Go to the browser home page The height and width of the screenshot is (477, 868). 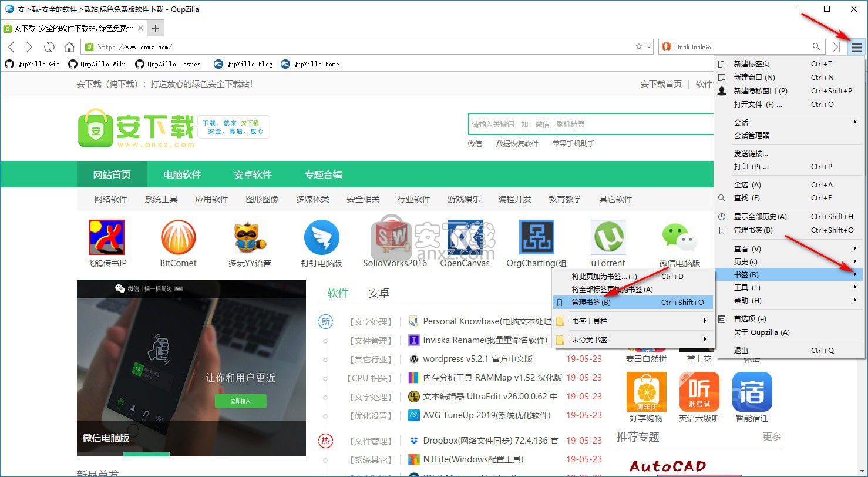[x=69, y=47]
